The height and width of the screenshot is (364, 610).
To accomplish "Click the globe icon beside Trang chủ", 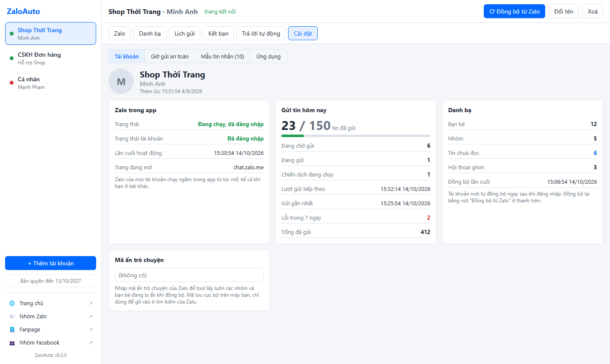I will click(12, 303).
